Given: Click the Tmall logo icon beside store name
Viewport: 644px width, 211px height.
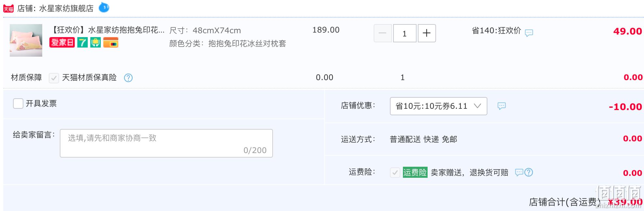Looking at the screenshot, I should 8,8.
